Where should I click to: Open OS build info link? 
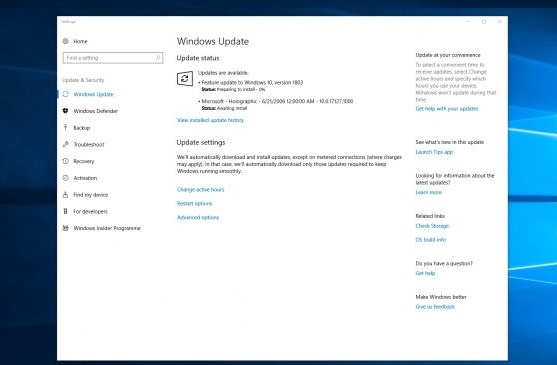coord(431,240)
